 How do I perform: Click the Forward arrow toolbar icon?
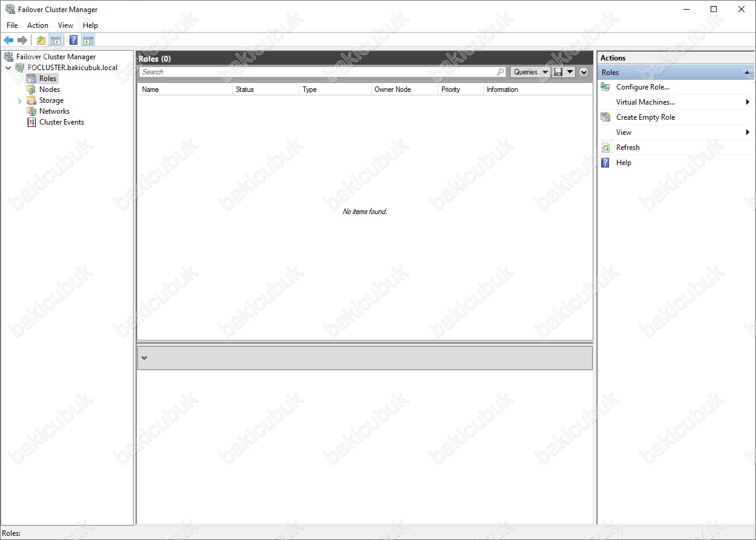pos(22,41)
